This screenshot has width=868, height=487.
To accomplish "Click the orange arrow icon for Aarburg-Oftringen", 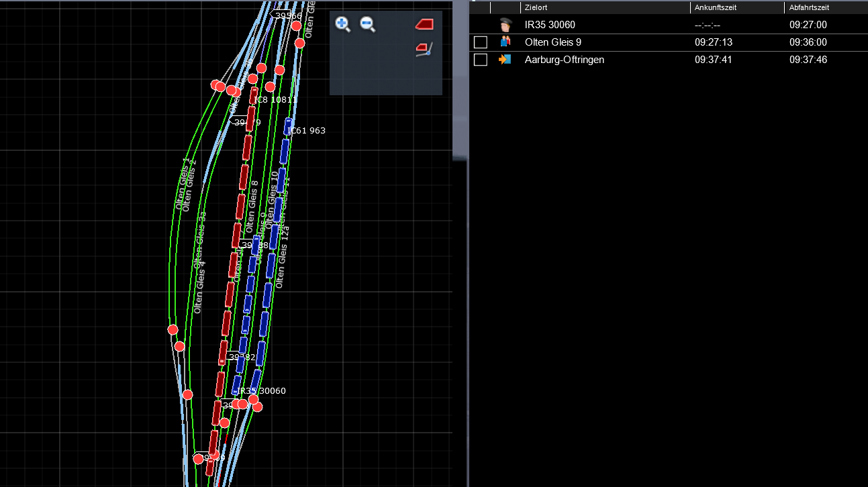I will (x=505, y=60).
